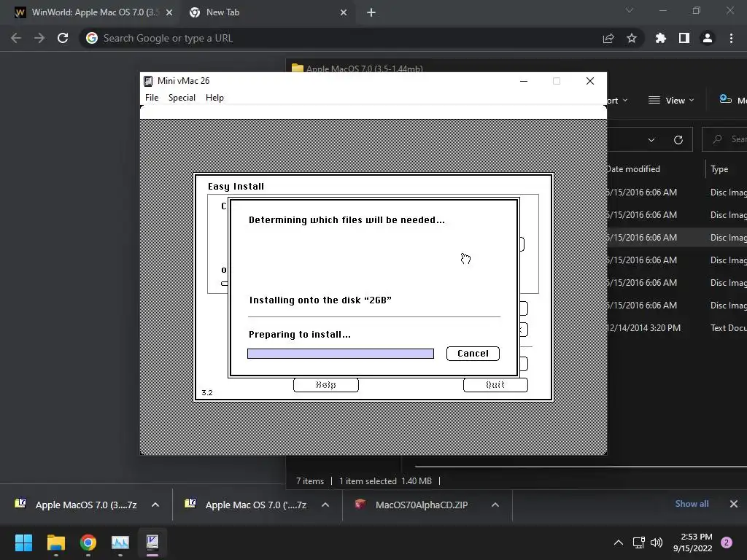This screenshot has width=747, height=560.
Task: Close the WinWorld browser tab
Action: pyautogui.click(x=169, y=13)
